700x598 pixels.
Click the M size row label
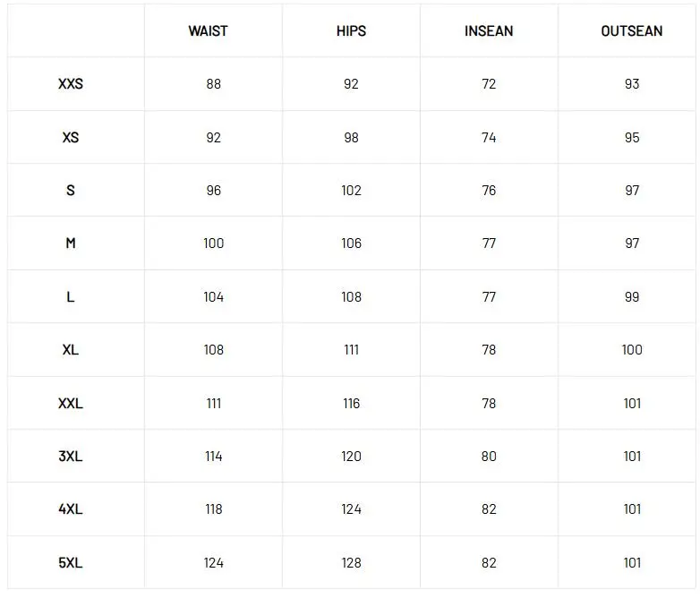[71, 243]
